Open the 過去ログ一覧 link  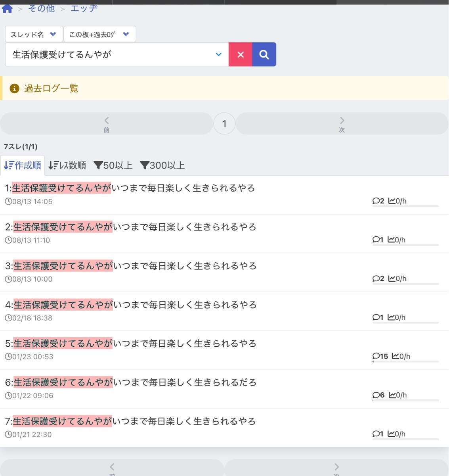coord(51,88)
